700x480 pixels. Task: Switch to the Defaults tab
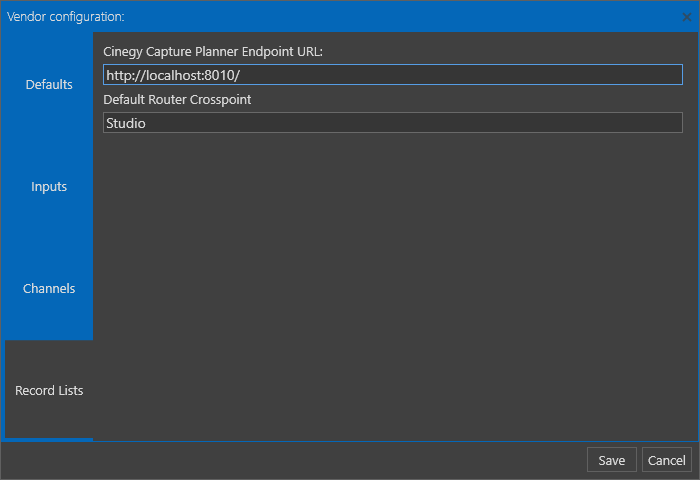pyautogui.click(x=49, y=84)
